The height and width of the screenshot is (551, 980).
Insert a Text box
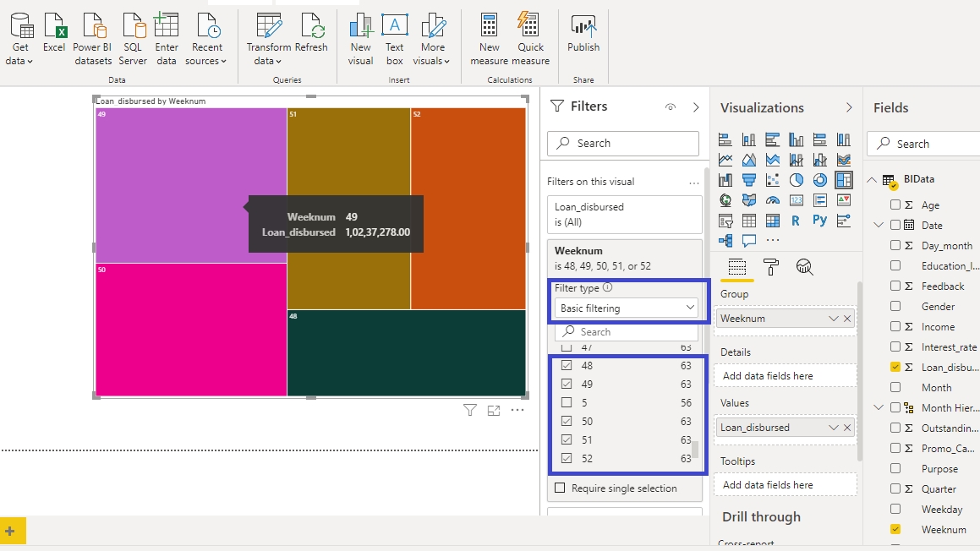click(x=395, y=39)
